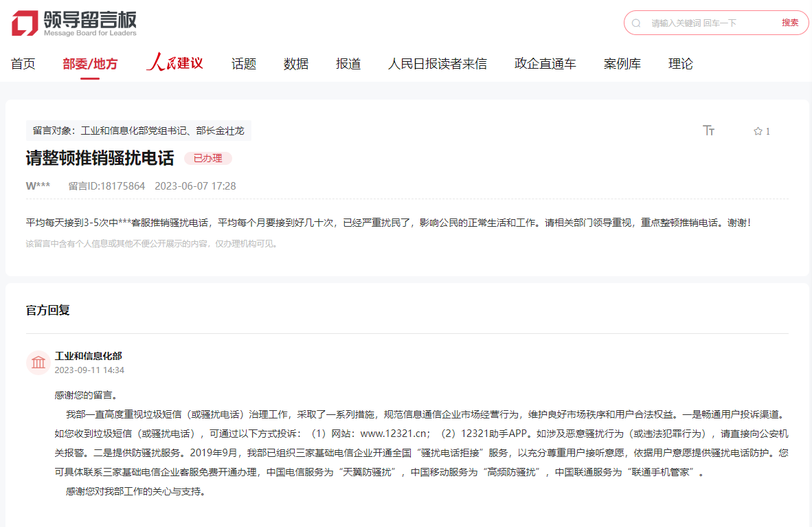
Task: Open the 案例库 section
Action: click(x=622, y=63)
